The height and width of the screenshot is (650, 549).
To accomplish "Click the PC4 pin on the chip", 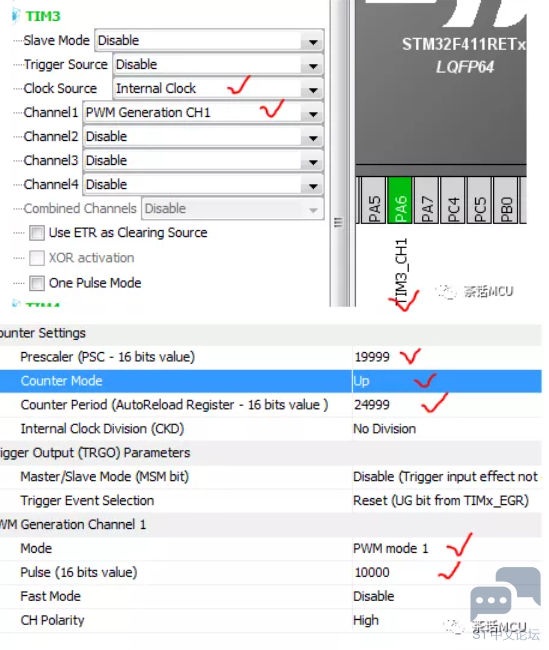I will (453, 201).
